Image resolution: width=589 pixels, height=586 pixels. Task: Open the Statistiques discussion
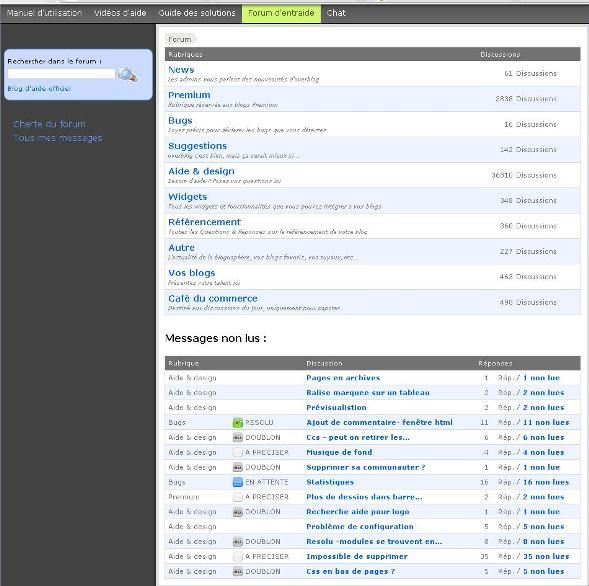(330, 482)
